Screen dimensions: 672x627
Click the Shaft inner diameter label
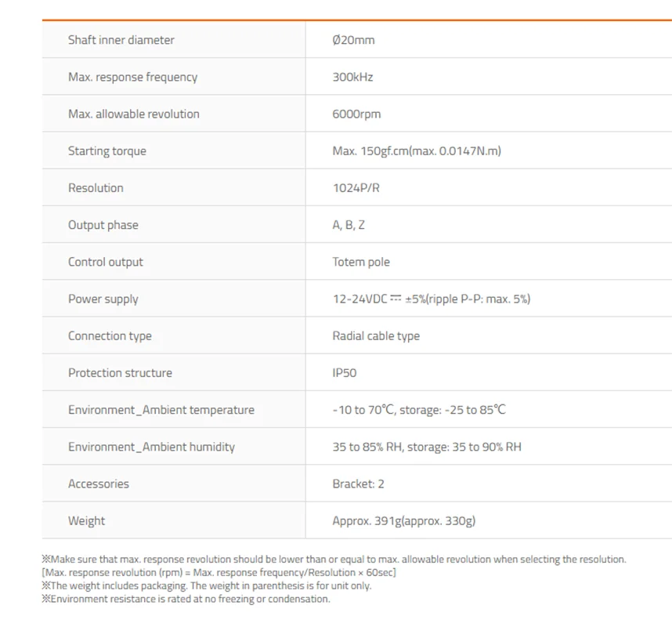coord(121,40)
